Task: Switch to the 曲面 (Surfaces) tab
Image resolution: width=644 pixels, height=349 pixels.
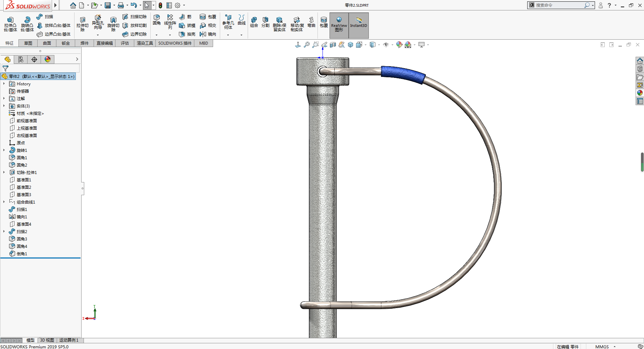Action: [47, 43]
